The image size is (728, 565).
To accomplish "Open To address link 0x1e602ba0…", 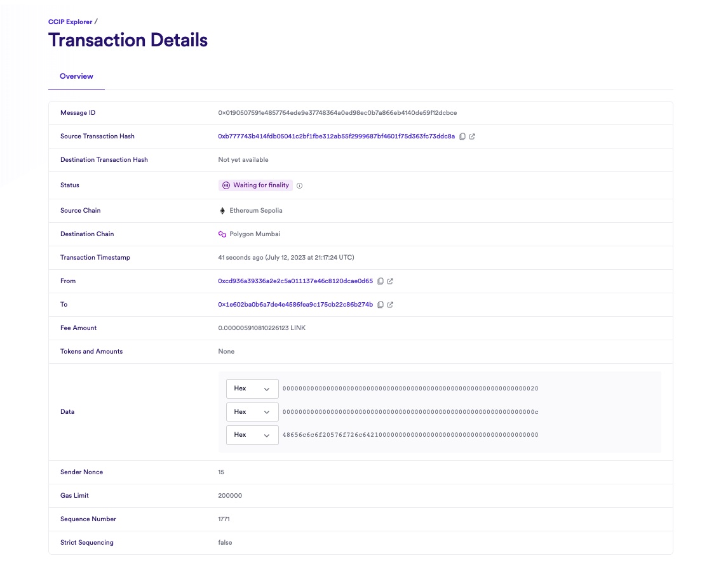I will pyautogui.click(x=295, y=305).
